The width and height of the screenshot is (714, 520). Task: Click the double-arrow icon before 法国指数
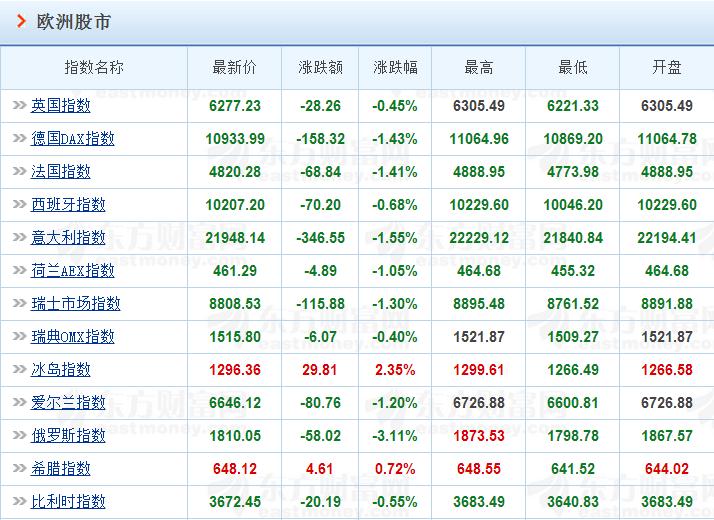(19, 171)
